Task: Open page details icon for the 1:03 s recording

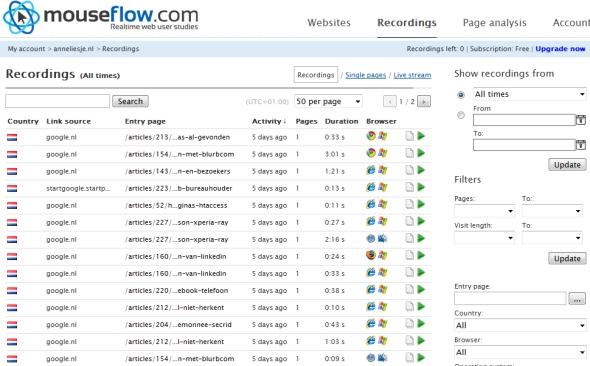Action: click(x=409, y=341)
